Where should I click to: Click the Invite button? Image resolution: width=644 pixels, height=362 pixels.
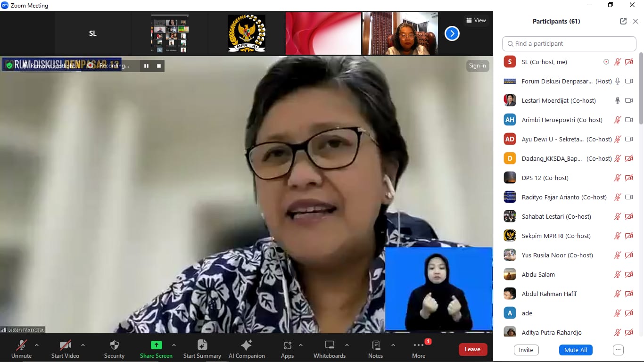point(526,350)
